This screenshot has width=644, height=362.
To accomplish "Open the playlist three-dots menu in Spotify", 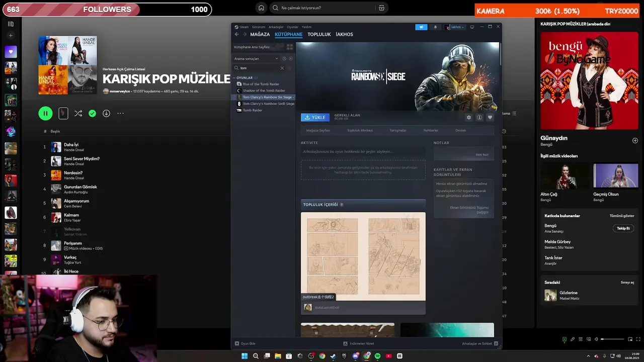I will tap(120, 114).
